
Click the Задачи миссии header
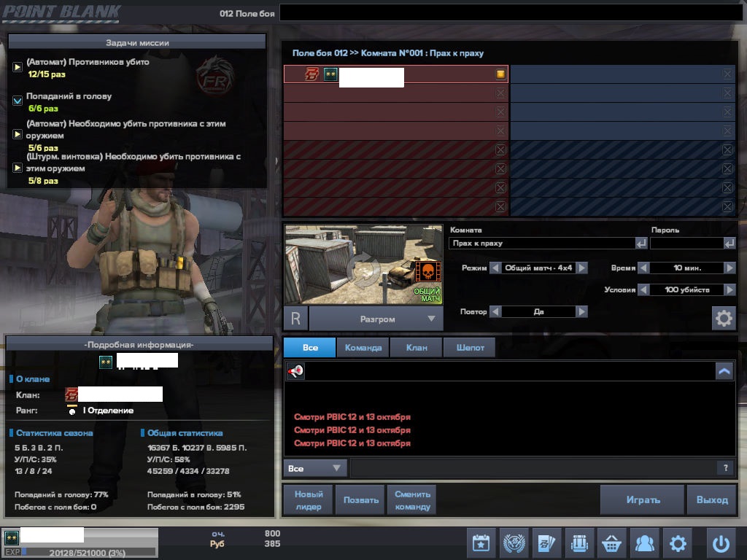[x=137, y=42]
